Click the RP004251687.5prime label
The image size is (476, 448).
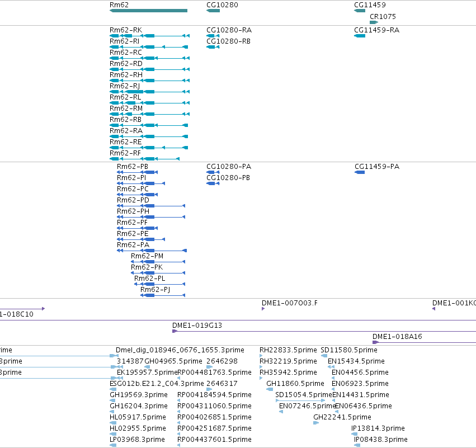[x=214, y=428]
